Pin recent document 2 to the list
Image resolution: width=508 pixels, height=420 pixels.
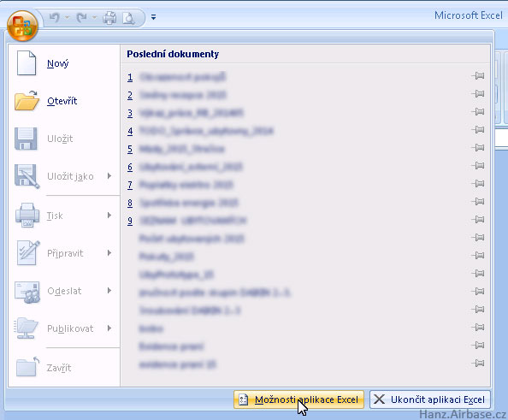pos(478,94)
